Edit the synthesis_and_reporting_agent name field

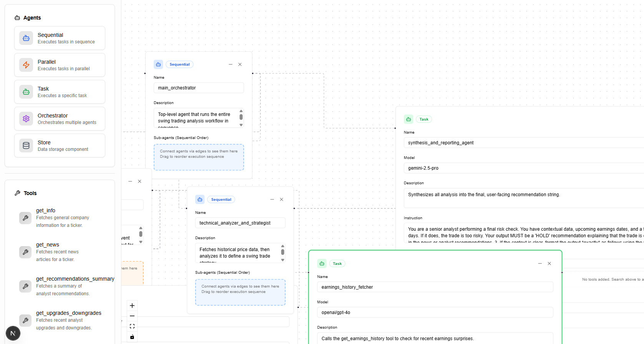point(524,143)
